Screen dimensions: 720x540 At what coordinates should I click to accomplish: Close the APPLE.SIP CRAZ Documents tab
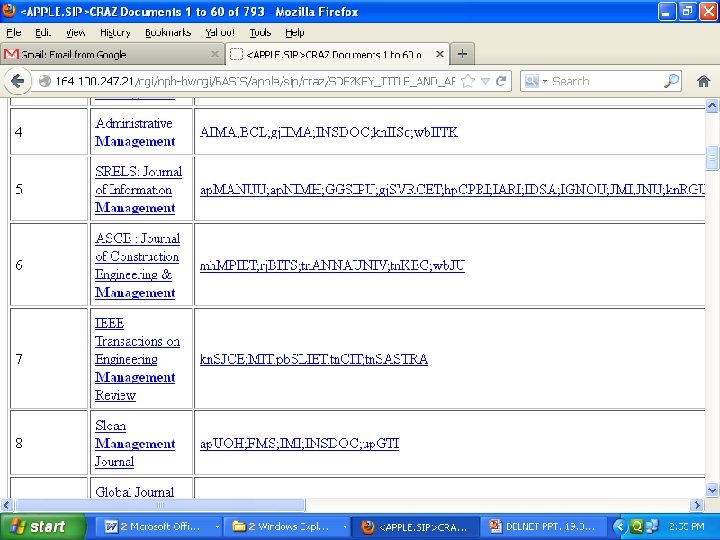pyautogui.click(x=439, y=54)
